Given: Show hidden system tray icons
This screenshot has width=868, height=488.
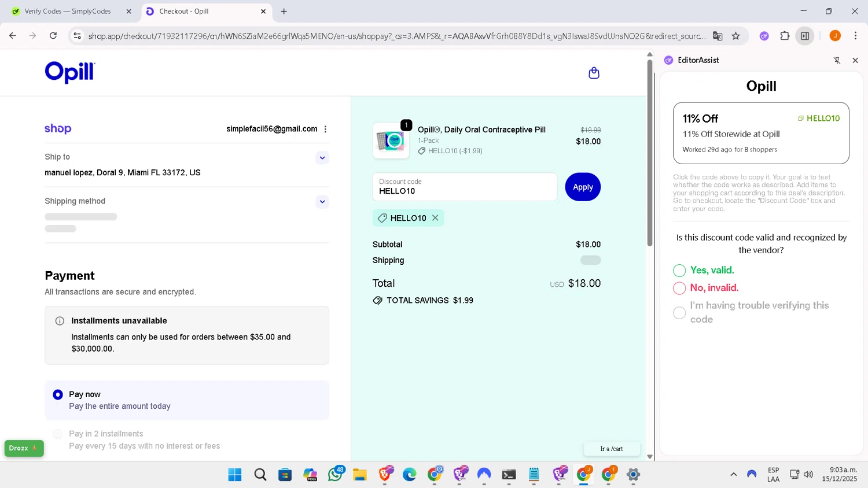Looking at the screenshot, I should (733, 475).
